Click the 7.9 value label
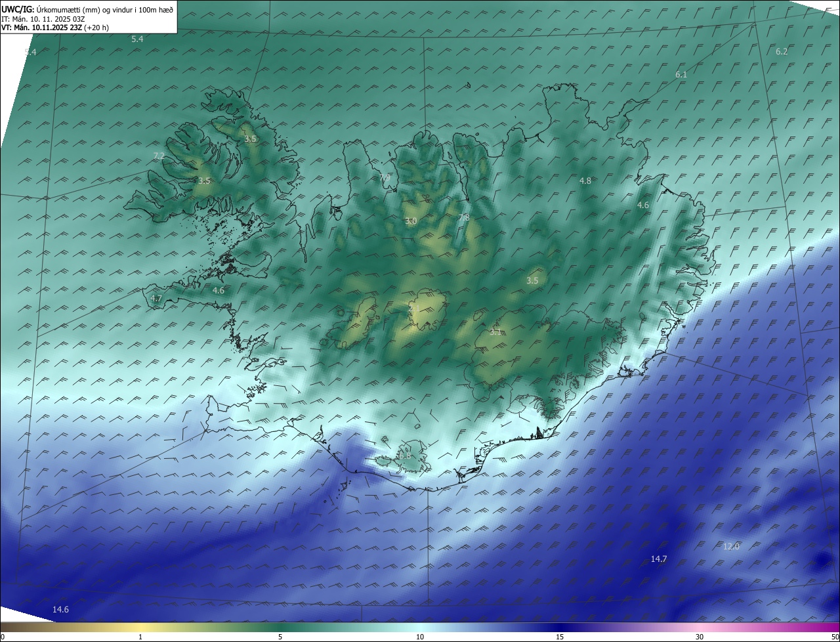 click(385, 178)
